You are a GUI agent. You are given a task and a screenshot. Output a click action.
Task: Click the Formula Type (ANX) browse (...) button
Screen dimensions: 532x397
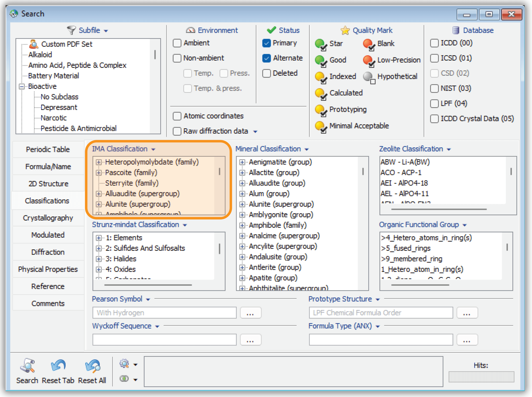(x=467, y=340)
